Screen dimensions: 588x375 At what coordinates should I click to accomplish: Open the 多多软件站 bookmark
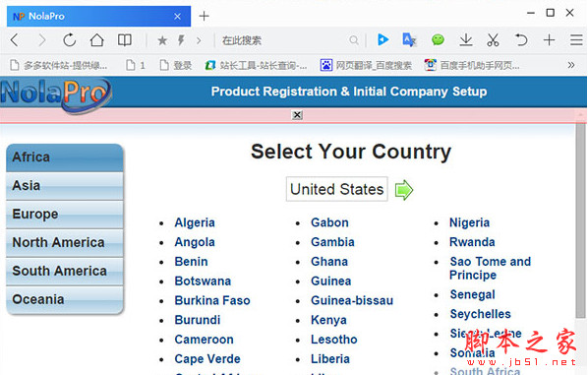click(x=59, y=65)
